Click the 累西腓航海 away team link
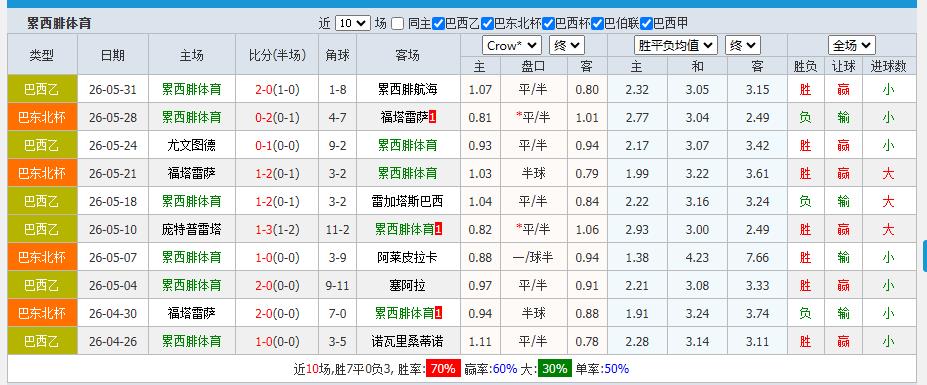The width and height of the screenshot is (927, 385). pyautogui.click(x=408, y=89)
